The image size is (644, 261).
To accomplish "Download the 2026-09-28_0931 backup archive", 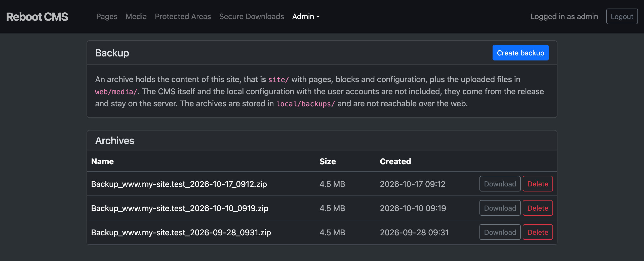I will point(500,232).
